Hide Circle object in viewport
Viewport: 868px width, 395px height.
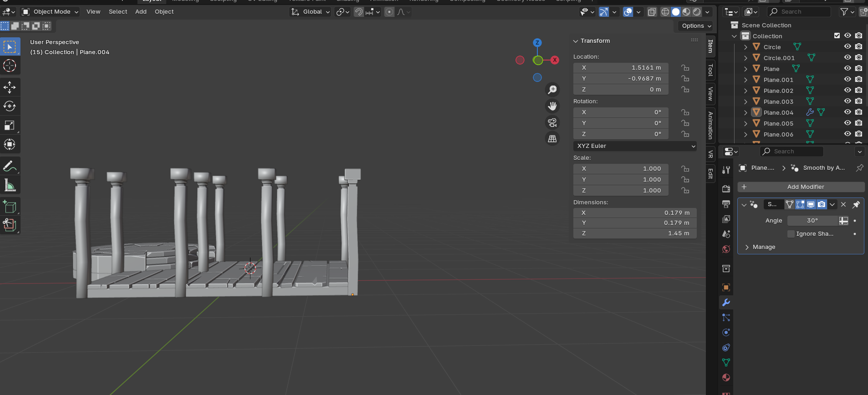(x=848, y=46)
